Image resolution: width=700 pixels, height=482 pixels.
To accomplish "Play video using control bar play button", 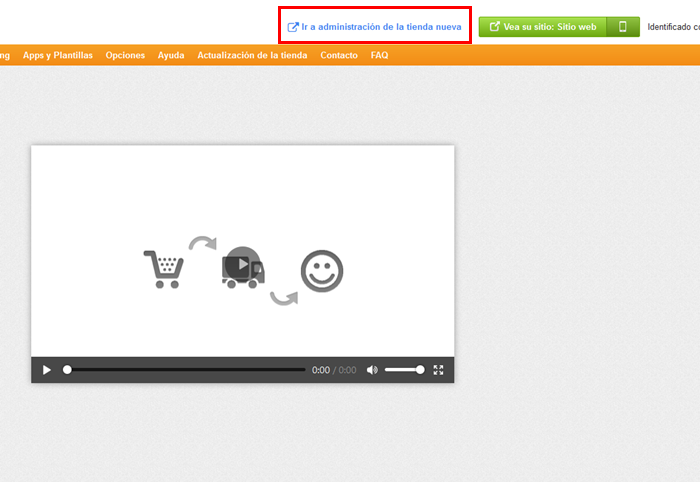I will 46,370.
